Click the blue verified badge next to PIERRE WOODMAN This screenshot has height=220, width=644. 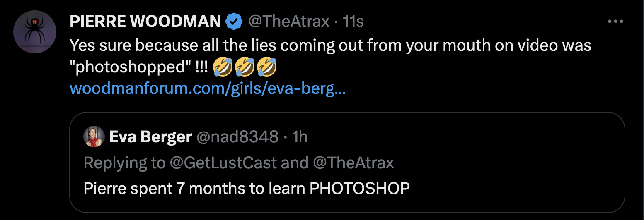234,22
